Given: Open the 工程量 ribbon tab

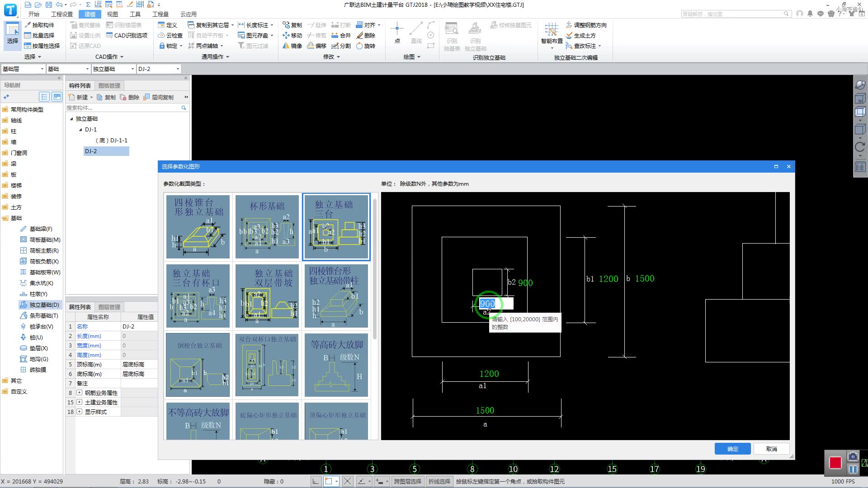Looking at the screenshot, I should tap(160, 14).
